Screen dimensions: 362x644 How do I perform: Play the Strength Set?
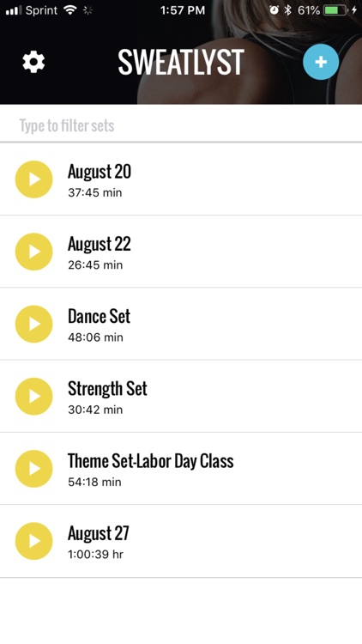34,397
